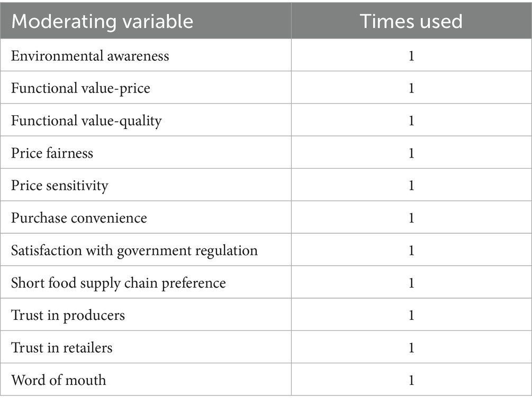Click times used value for Purchase convenience
This screenshot has height=405, width=532.
[411, 218]
